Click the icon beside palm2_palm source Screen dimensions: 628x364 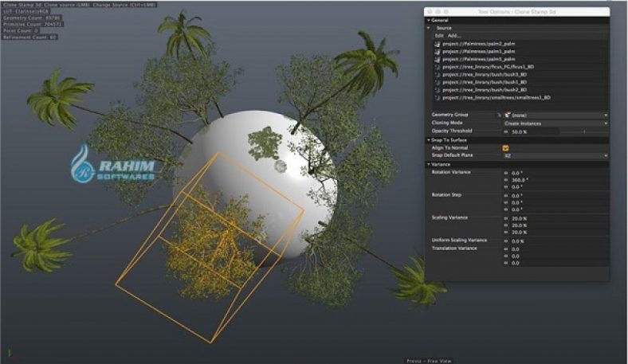(x=437, y=44)
